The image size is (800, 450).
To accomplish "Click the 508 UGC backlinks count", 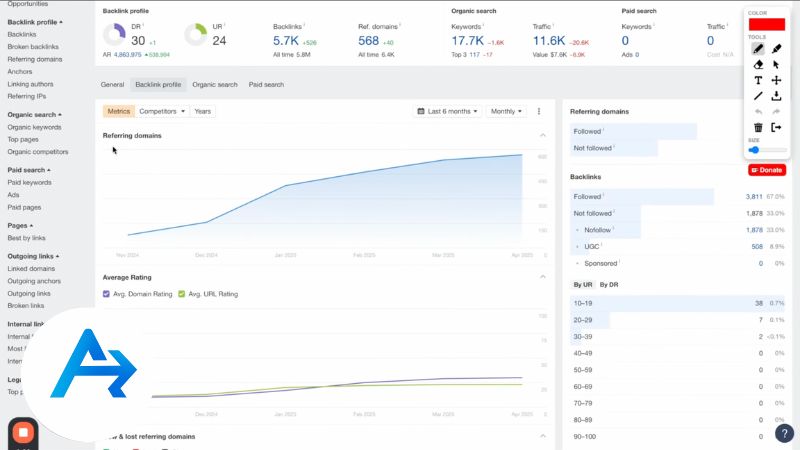I will coord(757,246).
